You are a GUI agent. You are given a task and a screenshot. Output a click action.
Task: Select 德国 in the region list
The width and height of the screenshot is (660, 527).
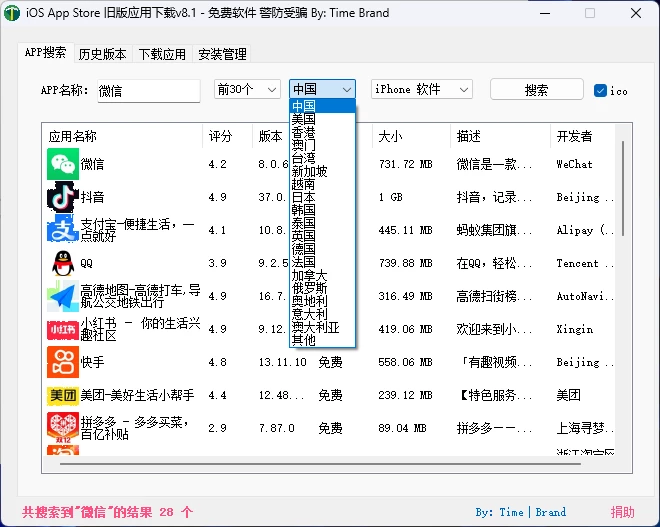coord(322,249)
